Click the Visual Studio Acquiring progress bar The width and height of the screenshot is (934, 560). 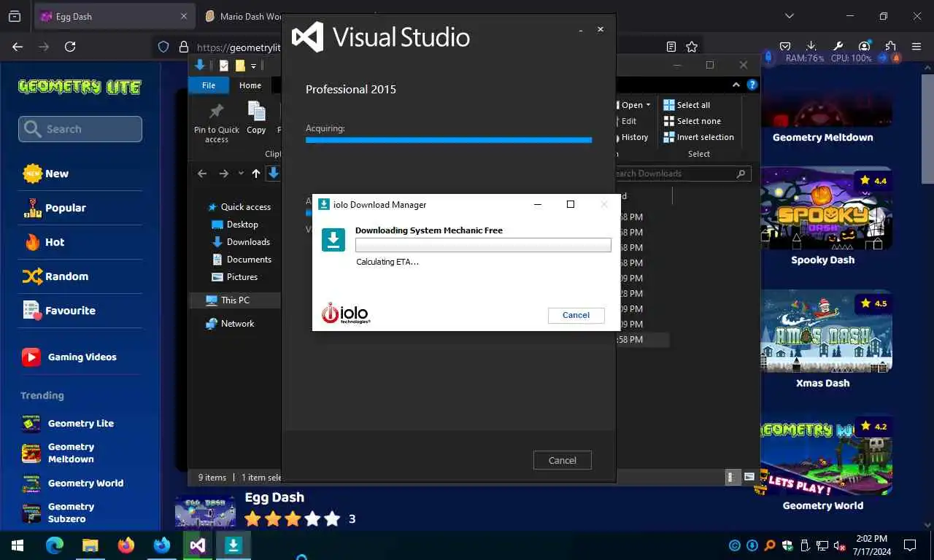point(448,139)
